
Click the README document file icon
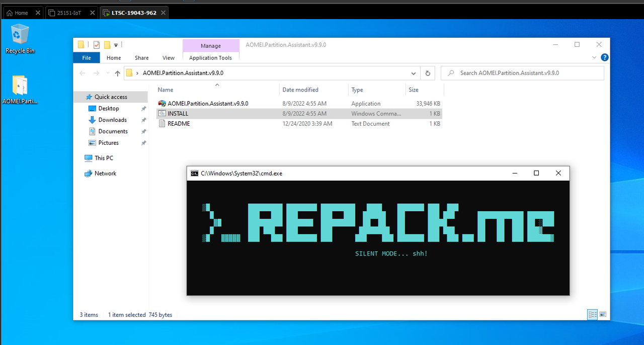pos(162,124)
